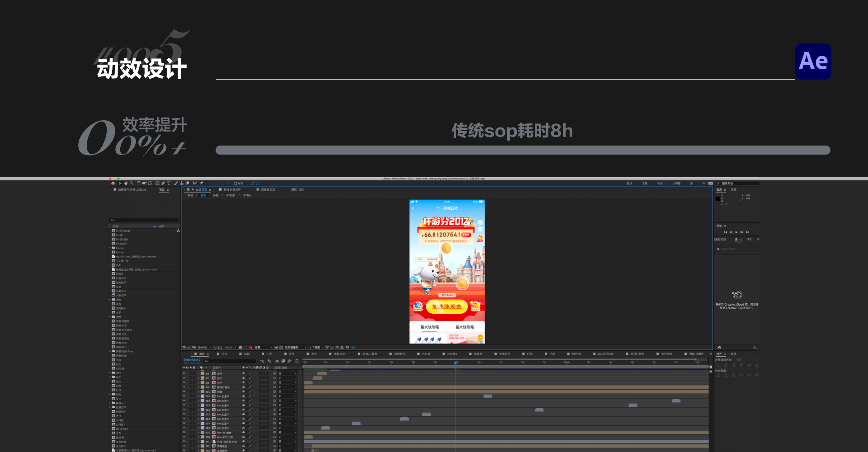The height and width of the screenshot is (452, 868).
Task: Select the Brush tool
Action: [x=176, y=183]
